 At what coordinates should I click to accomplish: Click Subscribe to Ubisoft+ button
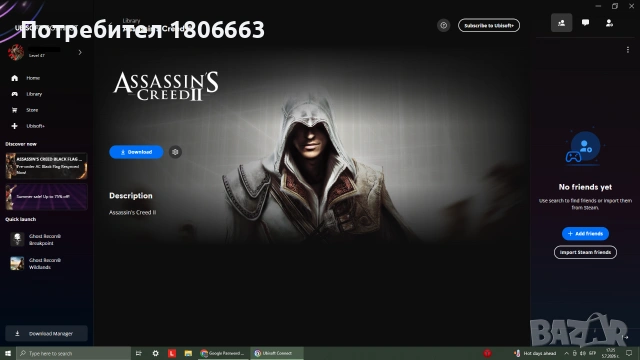tap(489, 25)
